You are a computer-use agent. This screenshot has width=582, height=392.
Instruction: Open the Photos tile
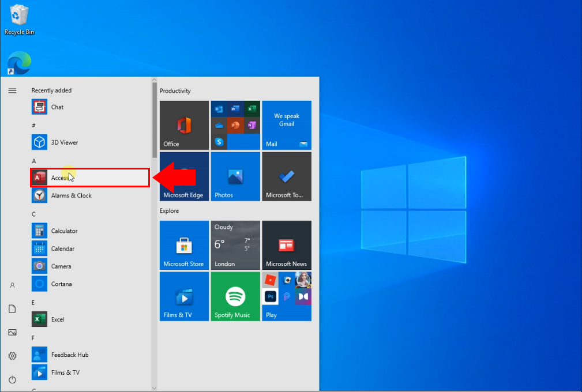pyautogui.click(x=235, y=176)
